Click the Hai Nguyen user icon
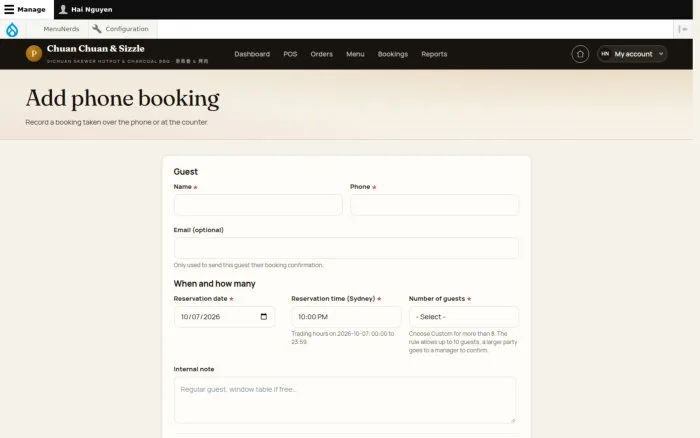 click(63, 9)
